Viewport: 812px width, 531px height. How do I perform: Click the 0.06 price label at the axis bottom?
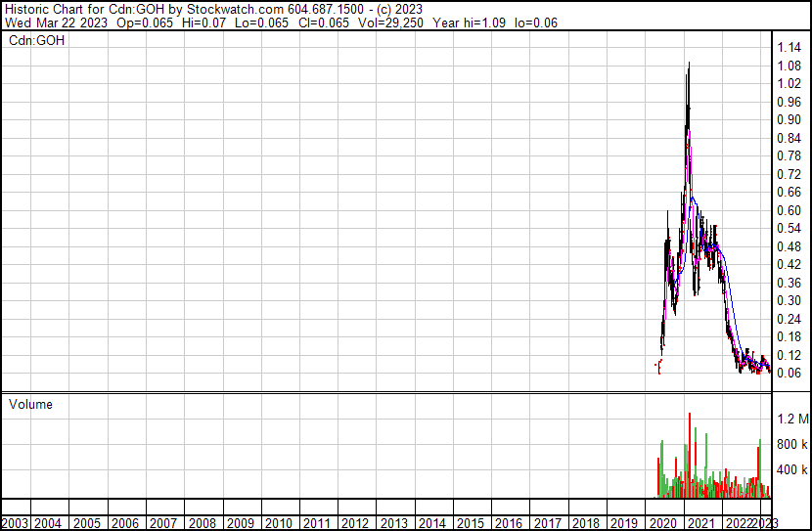[x=789, y=373]
